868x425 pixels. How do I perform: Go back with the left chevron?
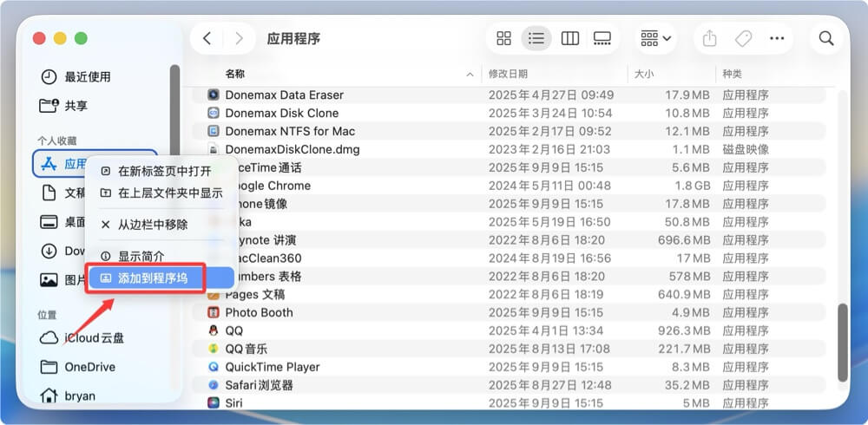[x=207, y=38]
